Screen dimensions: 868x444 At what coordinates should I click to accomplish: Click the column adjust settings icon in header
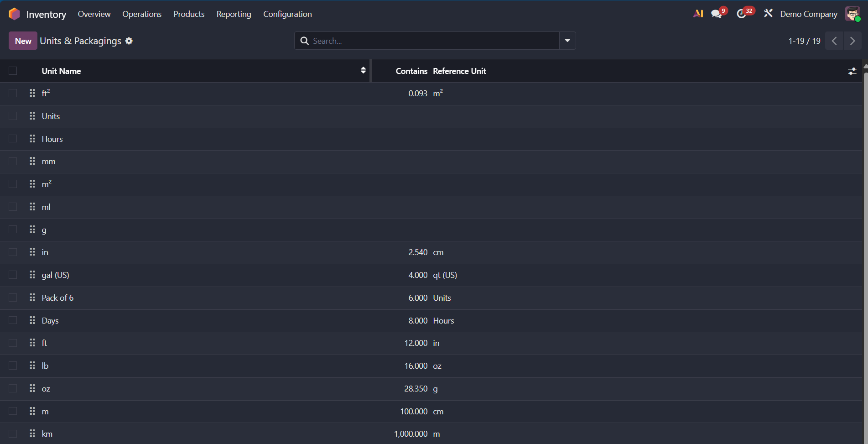point(852,71)
